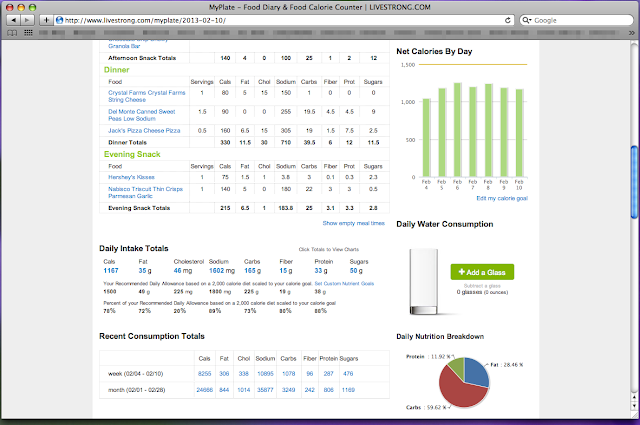The height and width of the screenshot is (425, 640).
Task: Click the Safari back arrow button
Action: point(13,20)
